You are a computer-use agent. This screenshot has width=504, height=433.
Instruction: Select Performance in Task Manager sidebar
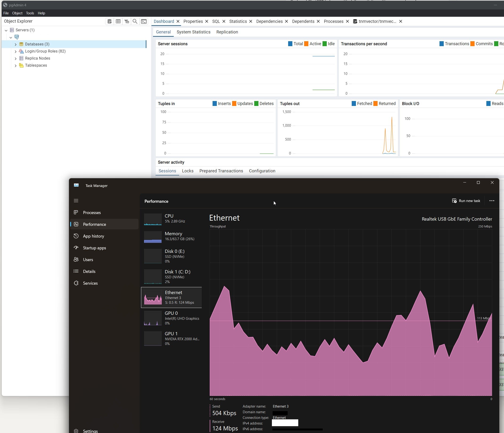pos(104,224)
